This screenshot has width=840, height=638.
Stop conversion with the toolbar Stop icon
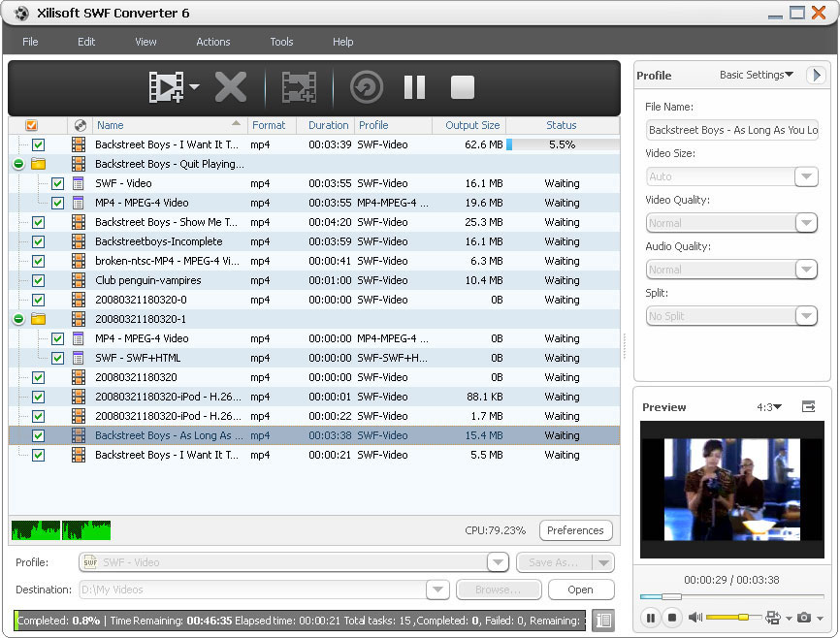point(462,87)
